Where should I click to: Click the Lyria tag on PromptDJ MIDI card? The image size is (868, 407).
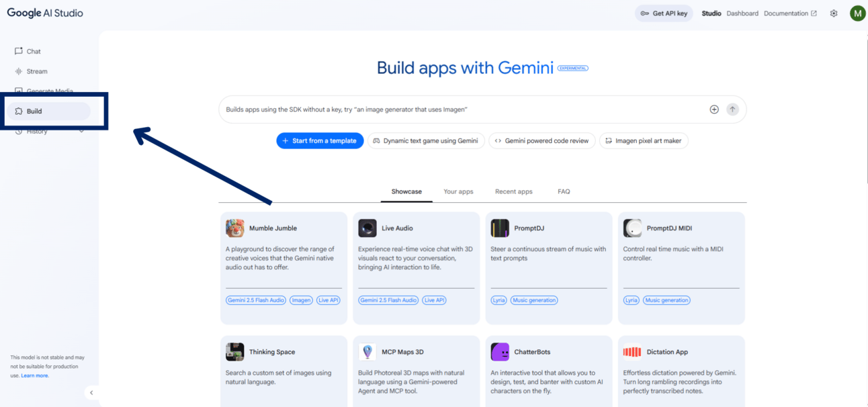tap(631, 300)
